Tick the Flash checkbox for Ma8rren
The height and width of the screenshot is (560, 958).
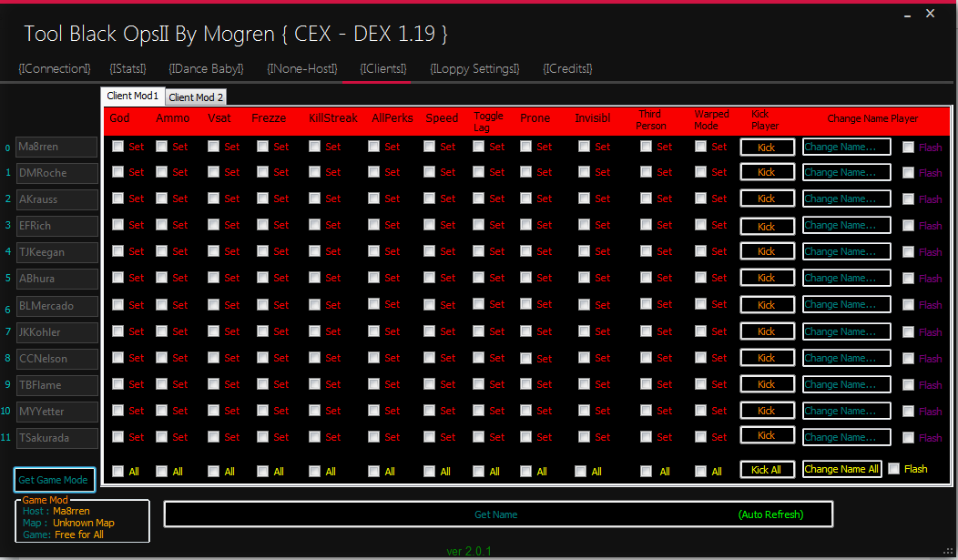[x=909, y=148]
